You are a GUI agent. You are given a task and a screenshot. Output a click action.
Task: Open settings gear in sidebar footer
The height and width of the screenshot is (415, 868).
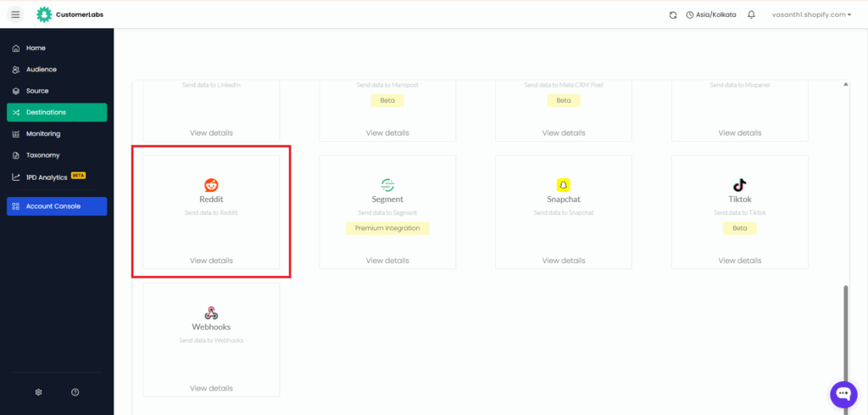point(38,392)
